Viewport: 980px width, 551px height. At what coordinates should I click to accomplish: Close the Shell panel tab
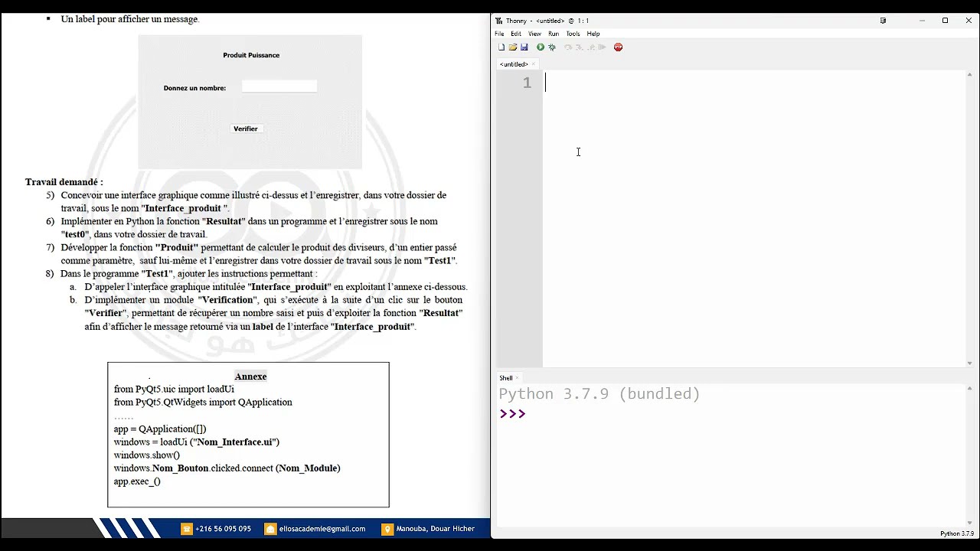tap(518, 378)
